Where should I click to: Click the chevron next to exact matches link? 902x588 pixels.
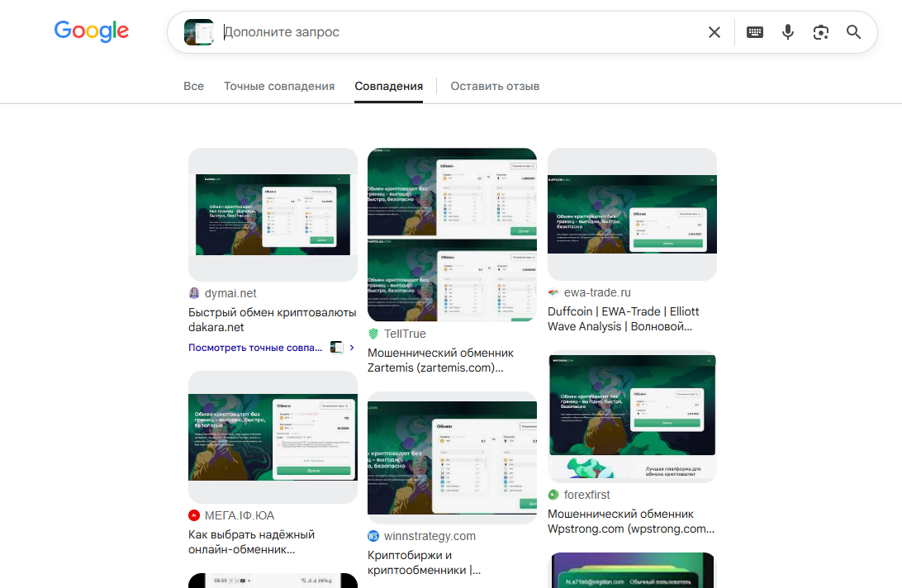click(x=352, y=348)
